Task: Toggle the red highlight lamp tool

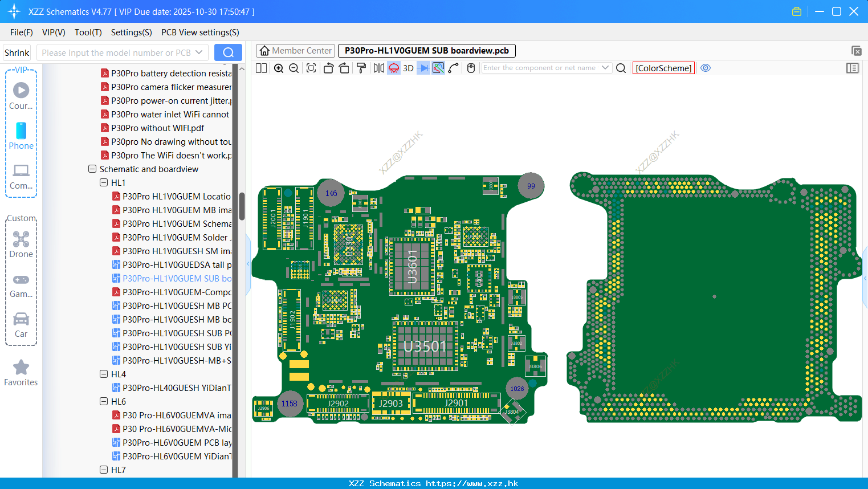Action: 394,68
